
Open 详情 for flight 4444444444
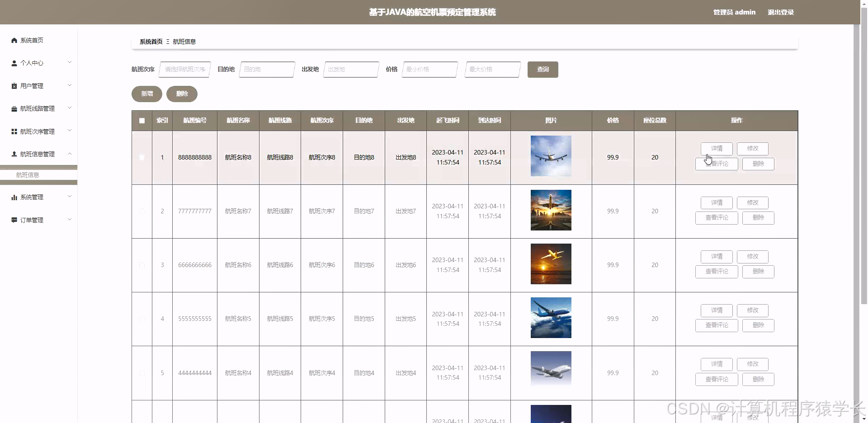[717, 364]
